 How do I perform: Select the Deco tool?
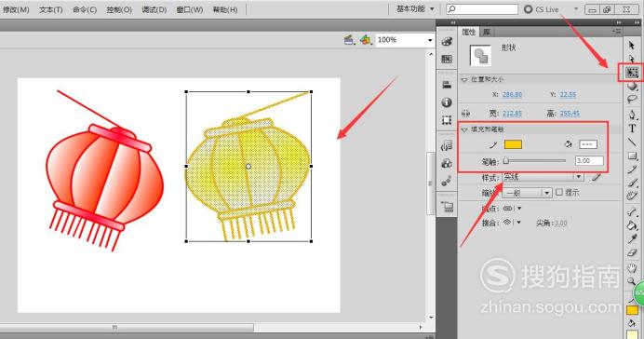click(x=632, y=196)
